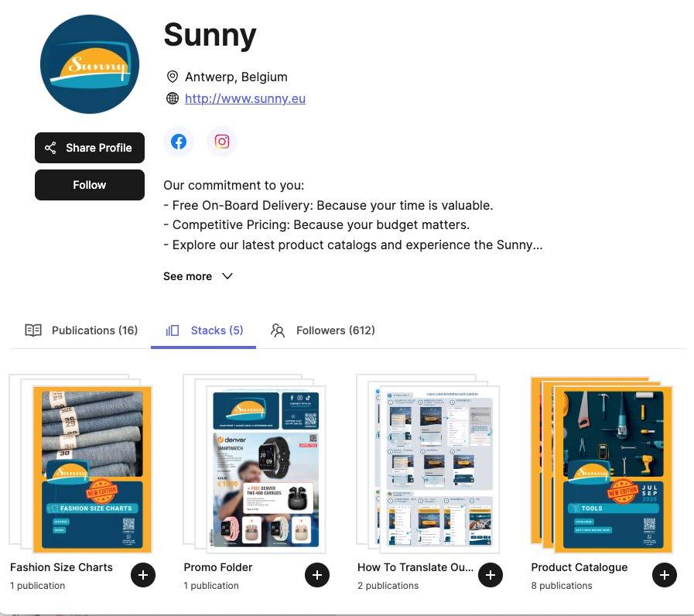Open Fashion Size Charts stack thumbnail
694x616 pixels.
click(92, 470)
